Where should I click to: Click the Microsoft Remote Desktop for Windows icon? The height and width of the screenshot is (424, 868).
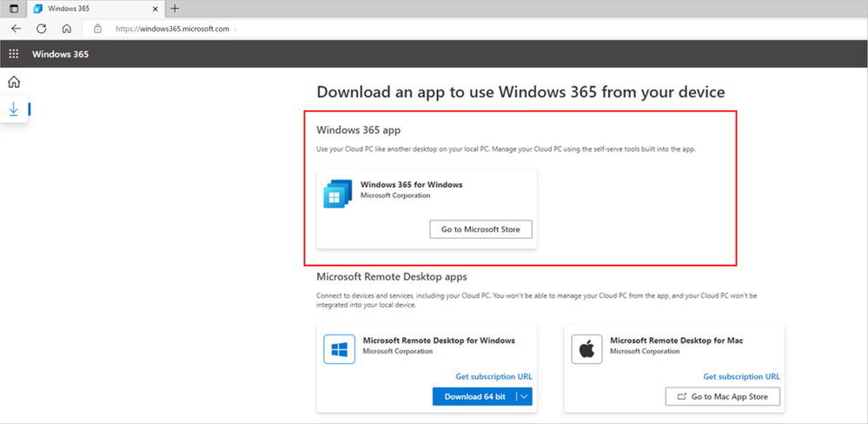[339, 348]
